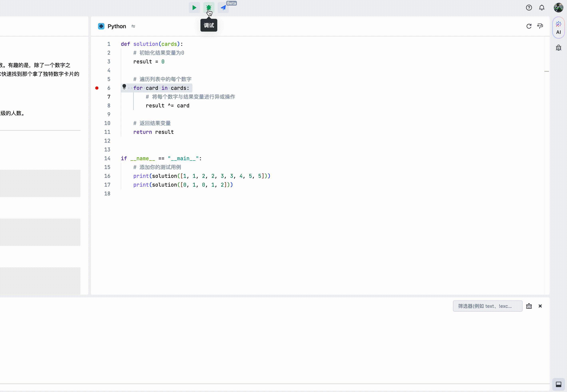
Task: Click the swap arrows next to Python
Action: coord(133,26)
